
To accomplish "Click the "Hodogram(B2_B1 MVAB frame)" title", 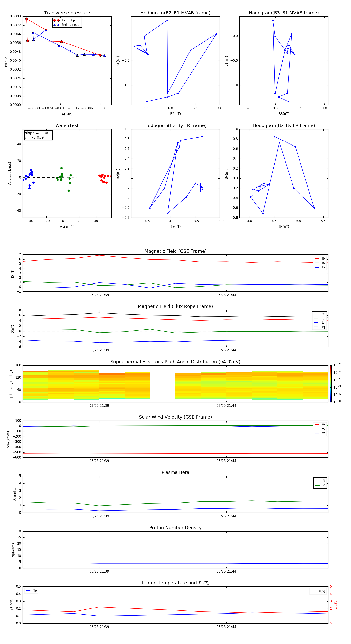I will pos(175,13).
